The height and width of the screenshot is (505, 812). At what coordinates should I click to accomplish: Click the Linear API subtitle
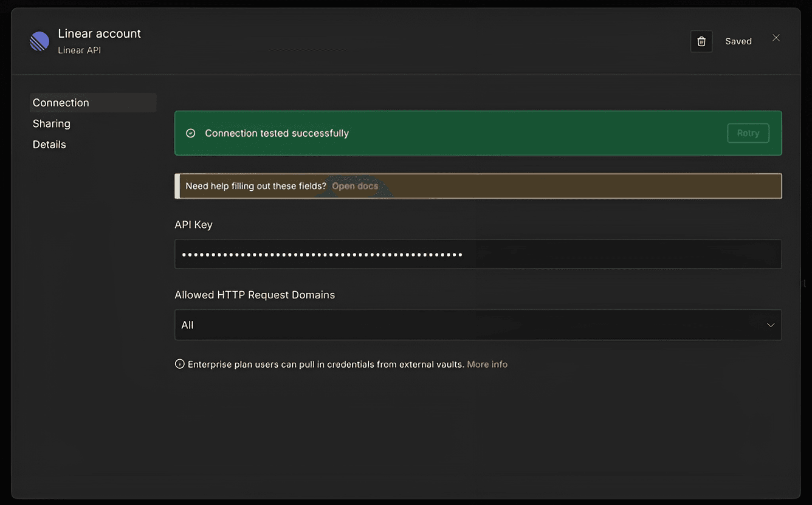coord(80,50)
